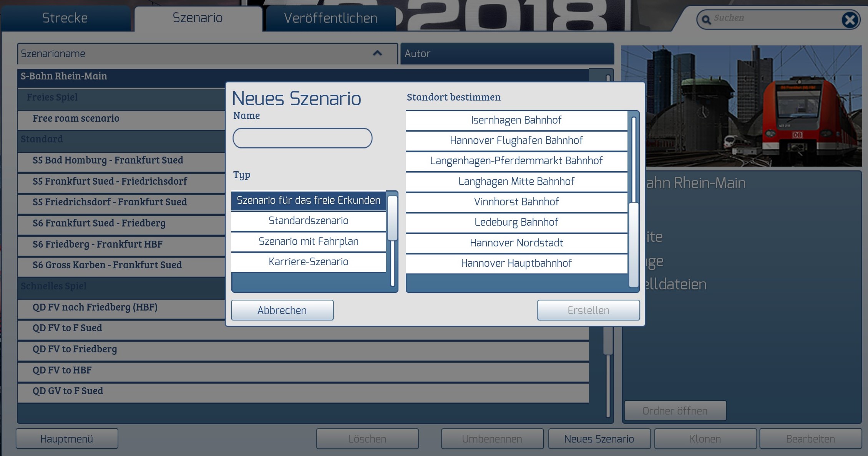Switch to the Veröffentlichen tab
This screenshot has height=456, width=868.
pyautogui.click(x=330, y=18)
